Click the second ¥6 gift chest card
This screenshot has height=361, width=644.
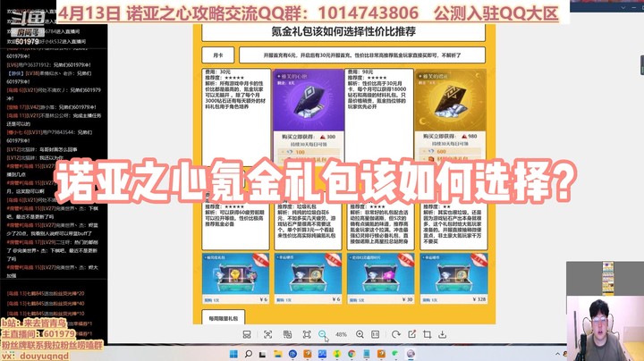tap(308, 279)
